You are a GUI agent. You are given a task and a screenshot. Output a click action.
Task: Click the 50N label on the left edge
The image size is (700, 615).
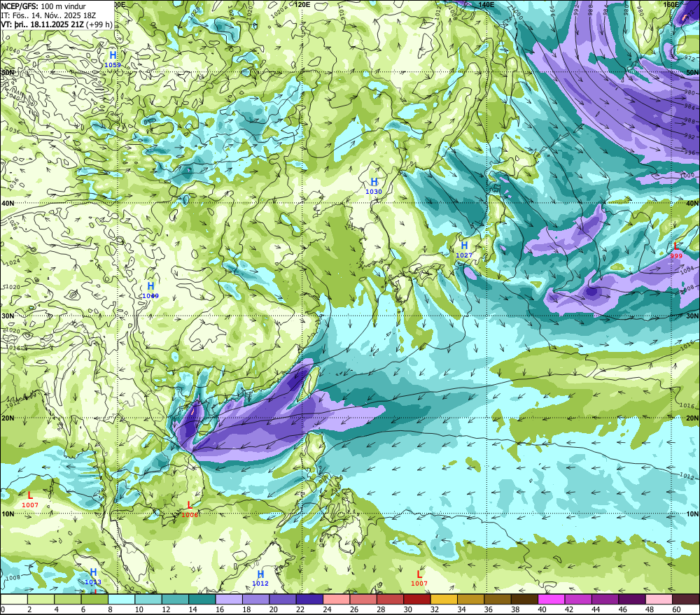click(x=8, y=72)
